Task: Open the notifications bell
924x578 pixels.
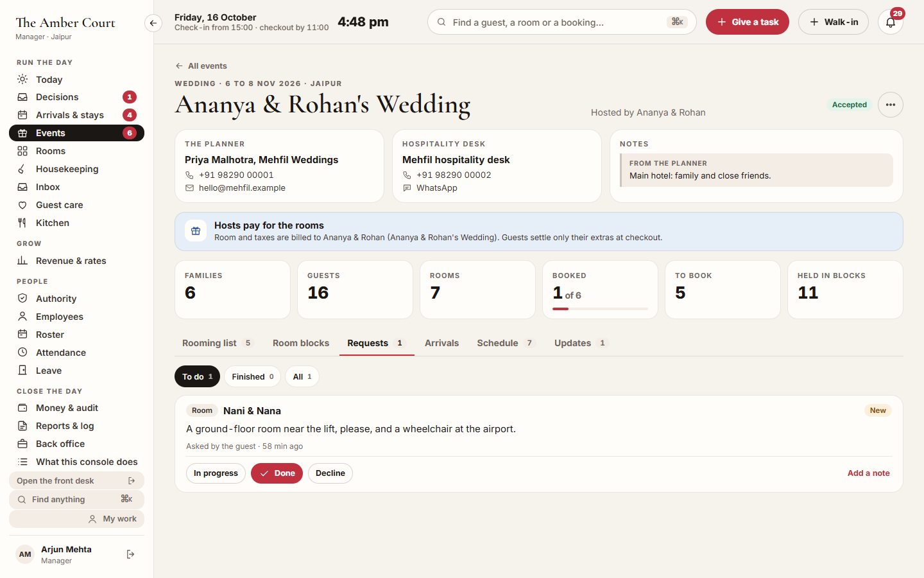Action: [891, 22]
